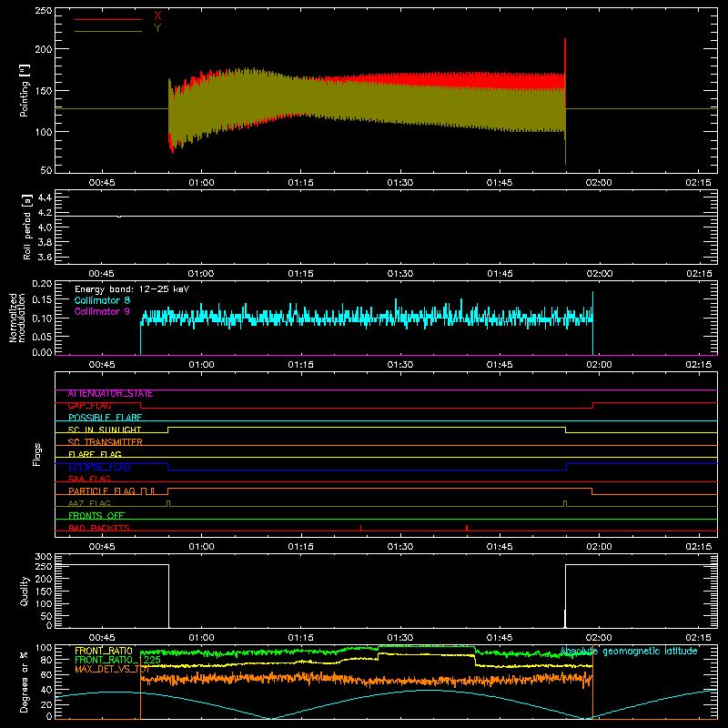Click the olive flag label under PARTICLE_FLAG
The image size is (728, 728).
[x=89, y=503]
